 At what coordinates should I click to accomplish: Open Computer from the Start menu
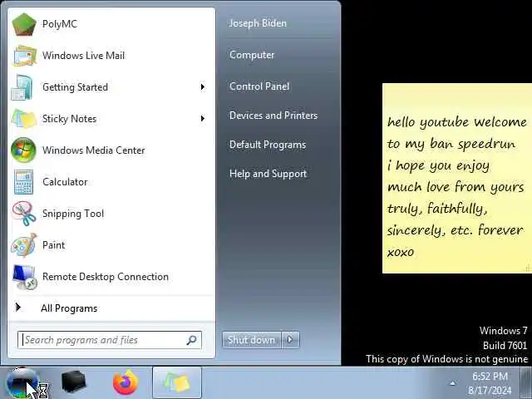pos(252,55)
